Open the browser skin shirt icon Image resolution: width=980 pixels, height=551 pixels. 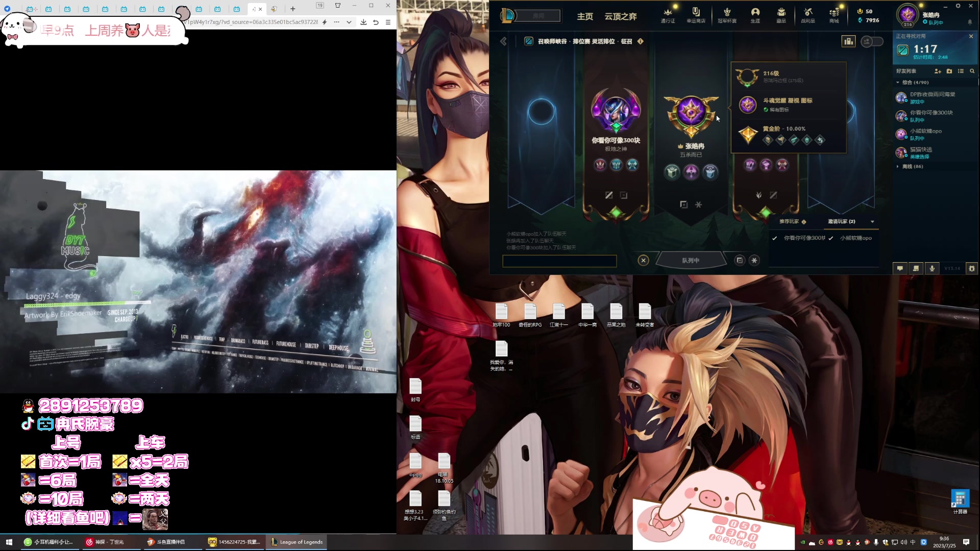(x=337, y=6)
